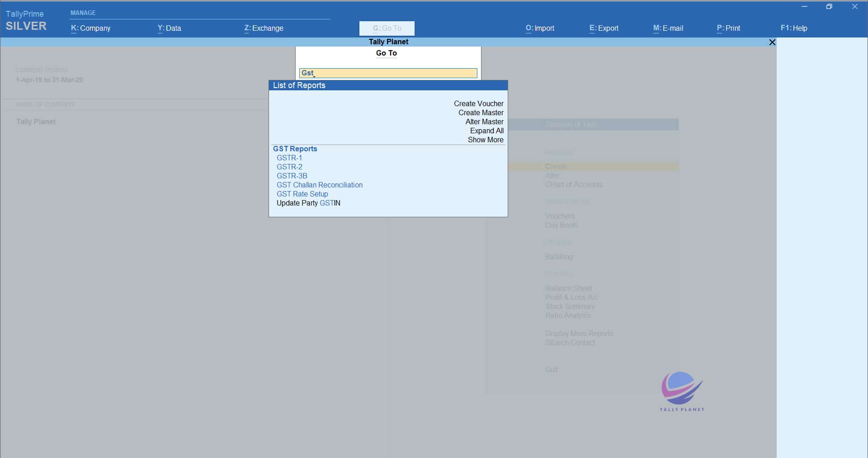Open the Help menu
868x458 pixels.
793,28
